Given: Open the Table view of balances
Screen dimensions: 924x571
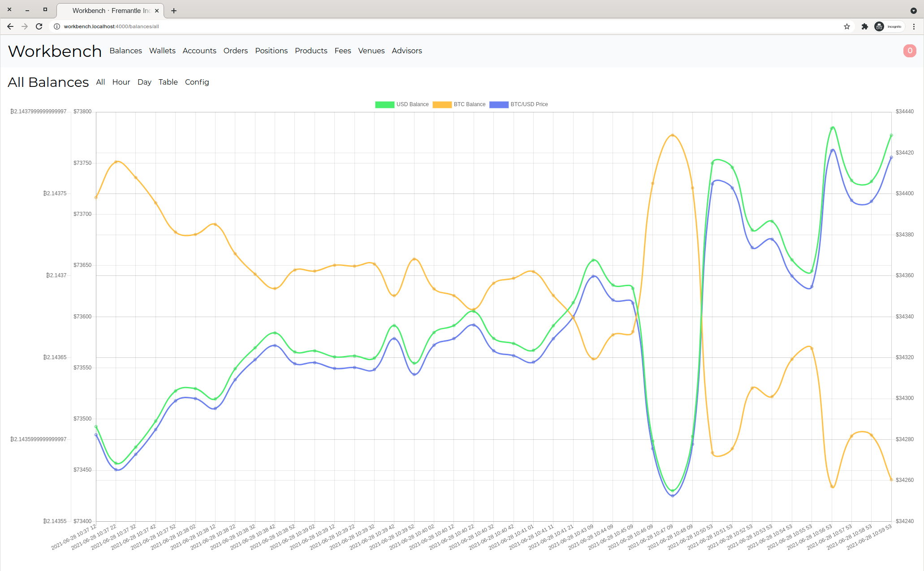Looking at the screenshot, I should [168, 82].
